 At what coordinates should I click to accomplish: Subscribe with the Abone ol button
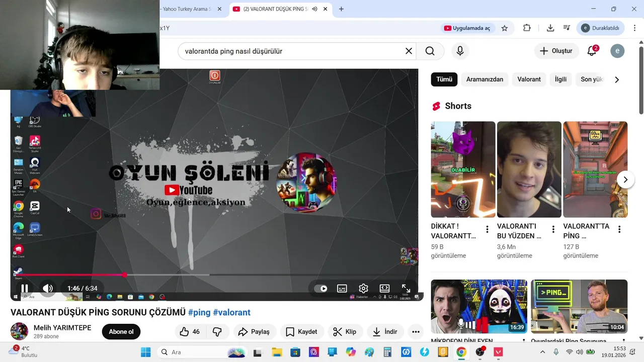121,332
